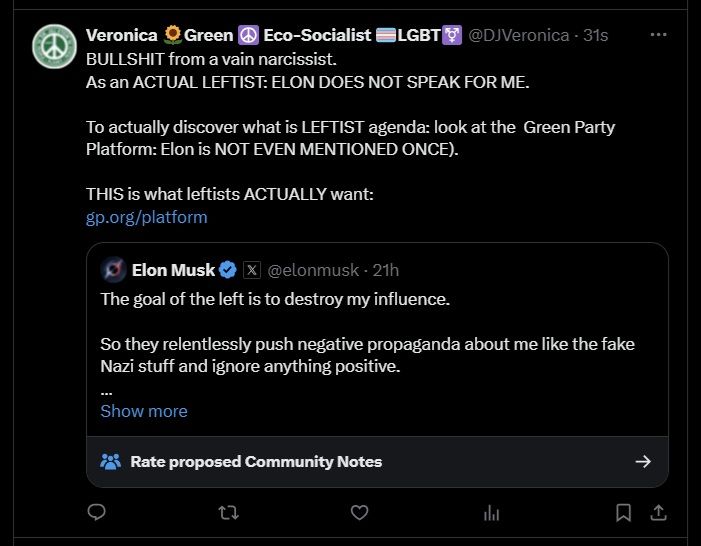Click the Community Notes arrow

643,461
